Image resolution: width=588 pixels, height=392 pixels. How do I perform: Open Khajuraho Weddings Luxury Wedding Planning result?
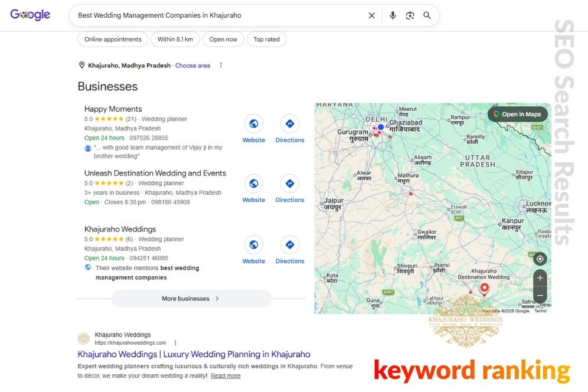pos(194,354)
